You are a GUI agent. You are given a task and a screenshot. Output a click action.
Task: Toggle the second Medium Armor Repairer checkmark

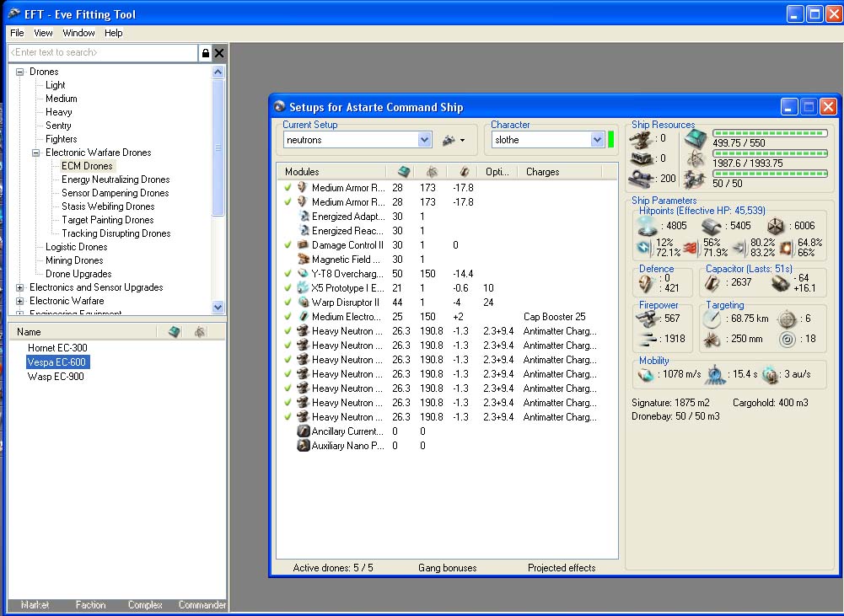(x=288, y=201)
